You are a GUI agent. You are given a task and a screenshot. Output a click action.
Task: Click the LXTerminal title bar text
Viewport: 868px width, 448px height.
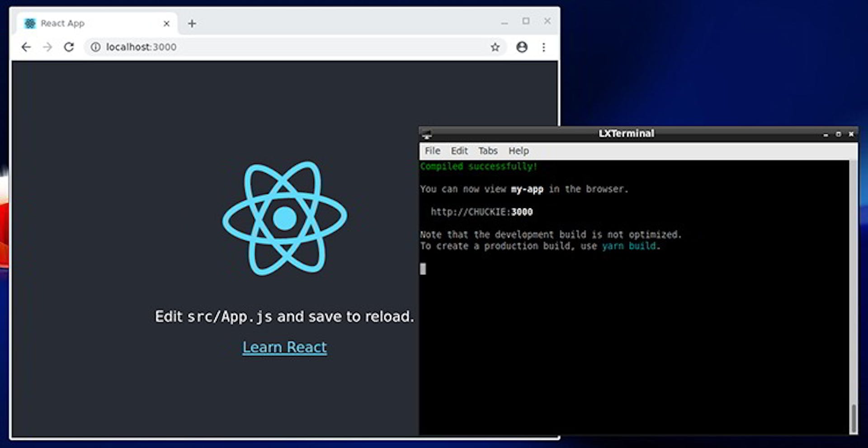[x=627, y=133]
